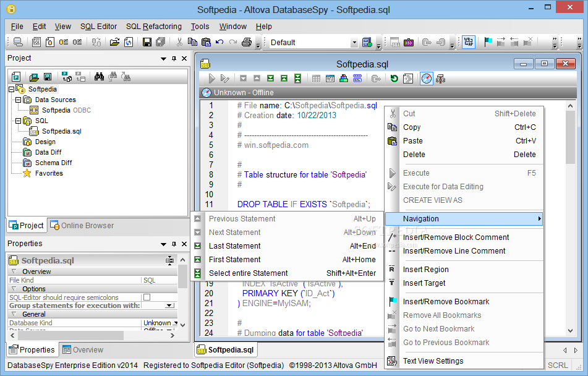The image size is (588, 376).
Task: Switch to the Overview tab
Action: [x=83, y=350]
